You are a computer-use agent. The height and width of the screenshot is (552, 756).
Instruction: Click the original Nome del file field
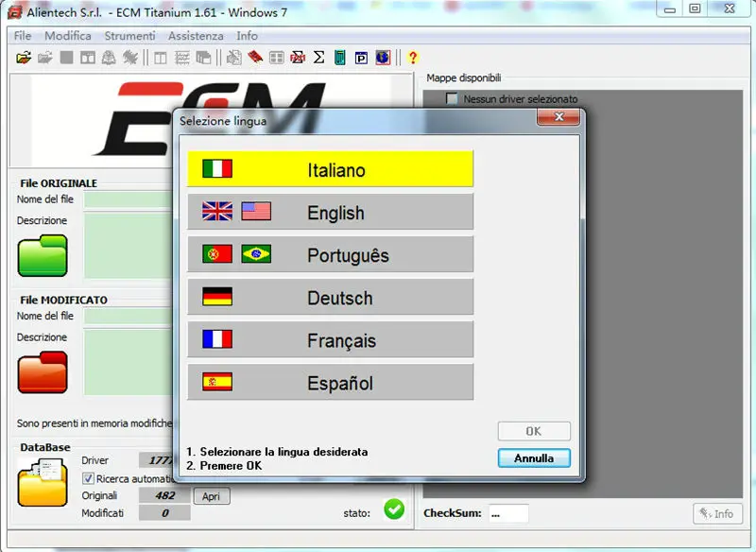[129, 199]
